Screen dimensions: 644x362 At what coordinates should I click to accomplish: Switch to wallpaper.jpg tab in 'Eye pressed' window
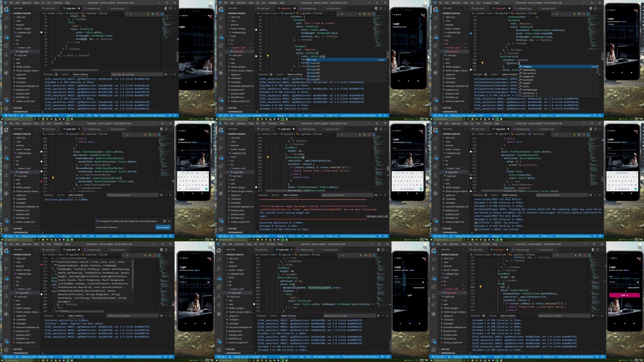[x=523, y=129]
